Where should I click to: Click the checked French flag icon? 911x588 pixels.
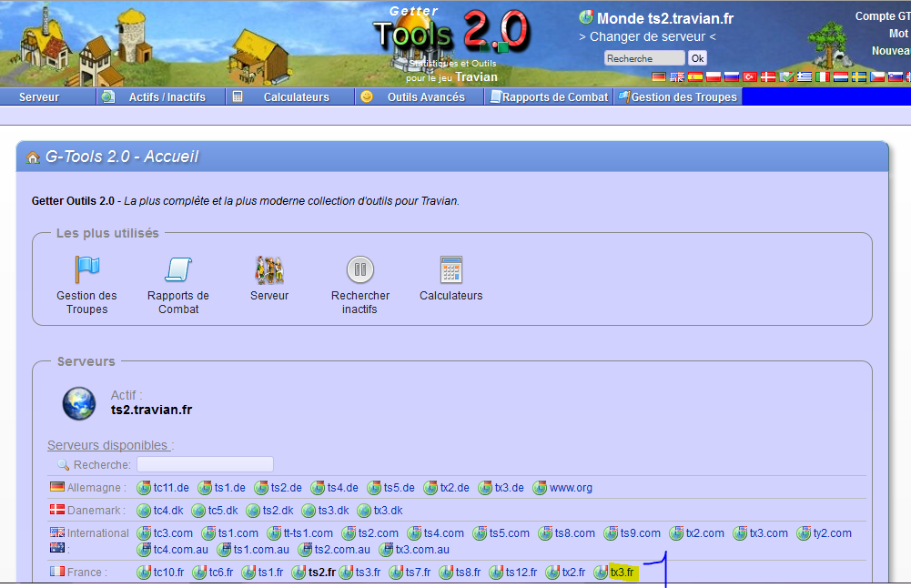[786, 76]
